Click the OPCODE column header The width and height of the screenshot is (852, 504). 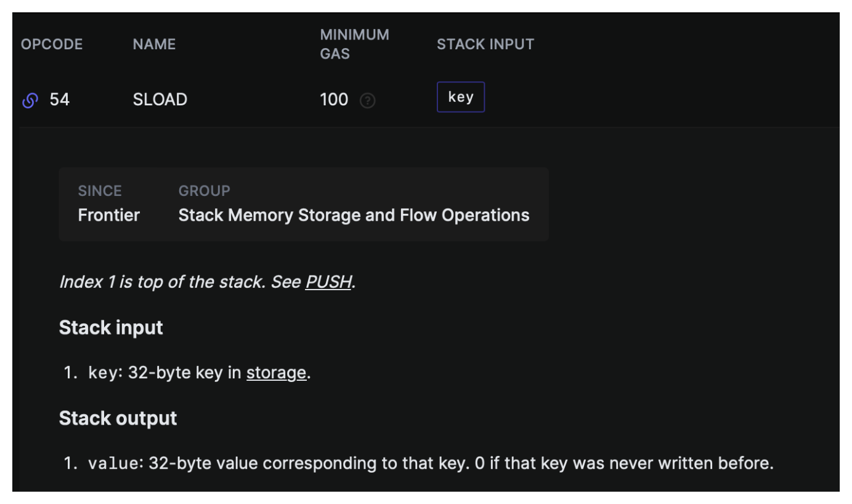tap(52, 44)
